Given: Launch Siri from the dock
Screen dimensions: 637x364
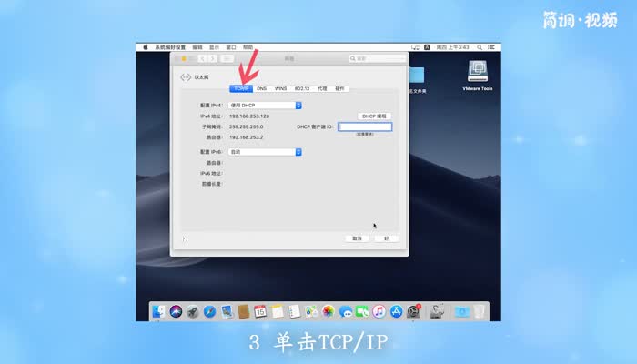Looking at the screenshot, I should [176, 311].
